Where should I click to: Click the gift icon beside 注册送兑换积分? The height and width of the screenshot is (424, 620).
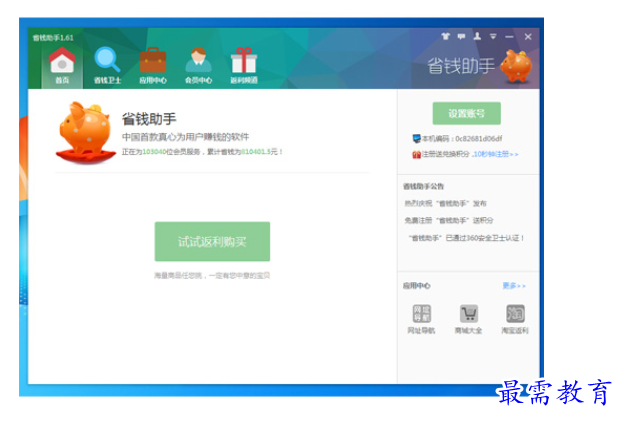pos(416,154)
